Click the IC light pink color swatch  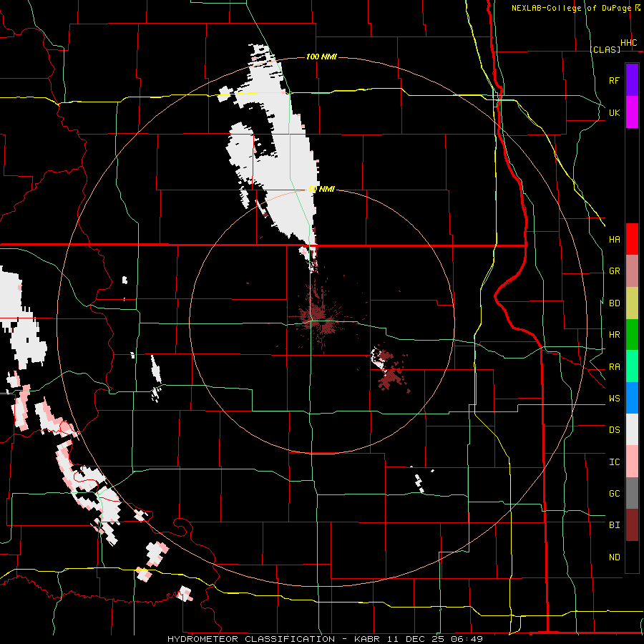[632, 462]
